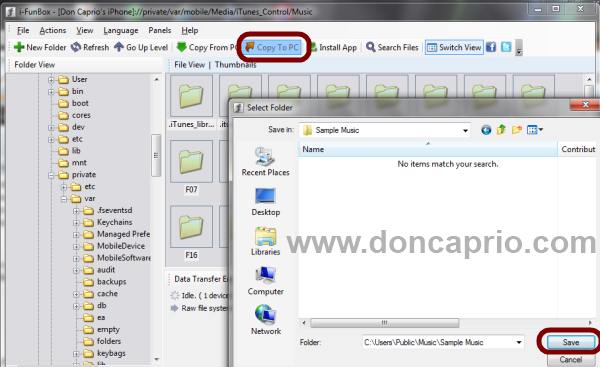This screenshot has height=367, width=600.
Task: Select the .iTunes_libr... folder thumbnail
Action: (191, 96)
